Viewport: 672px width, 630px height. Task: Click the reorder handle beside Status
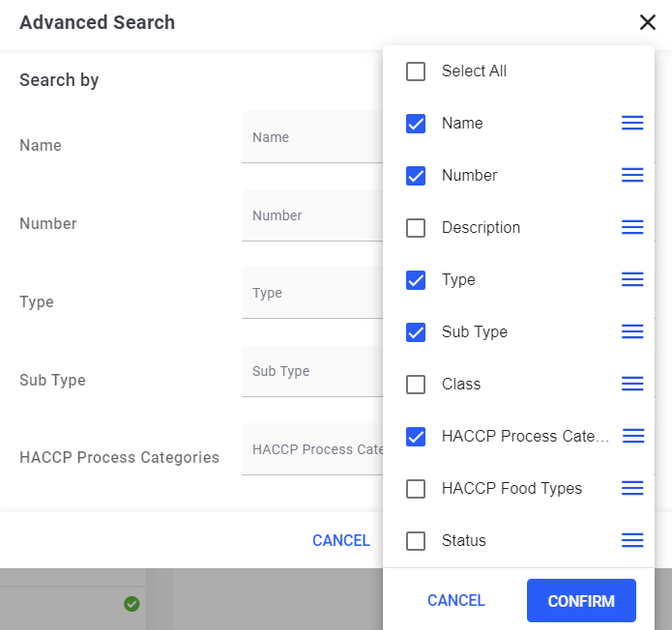pos(632,540)
